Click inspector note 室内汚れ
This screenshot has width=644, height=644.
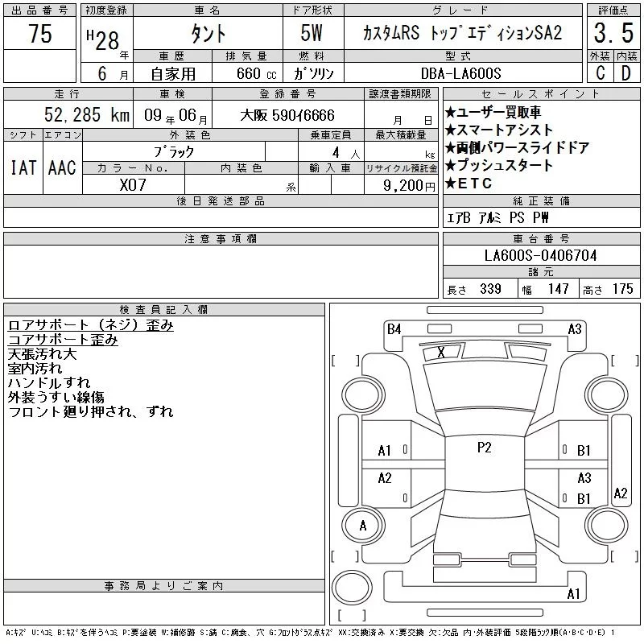[x=35, y=369]
